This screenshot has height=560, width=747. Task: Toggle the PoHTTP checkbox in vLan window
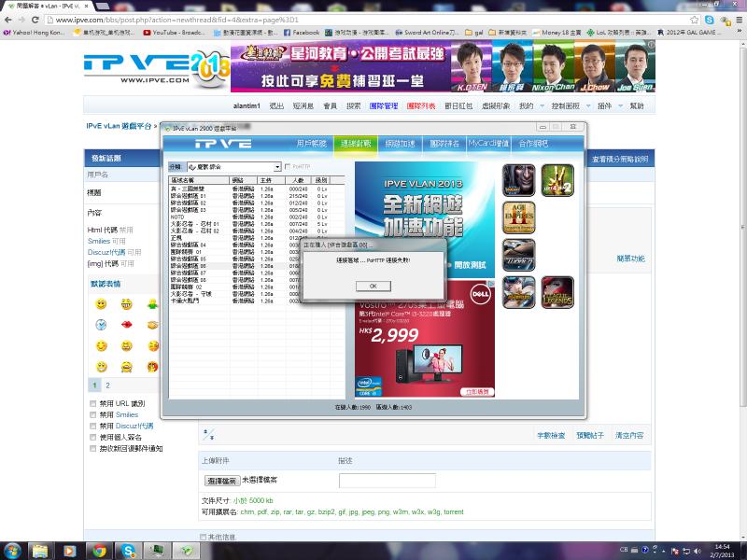click(x=288, y=167)
